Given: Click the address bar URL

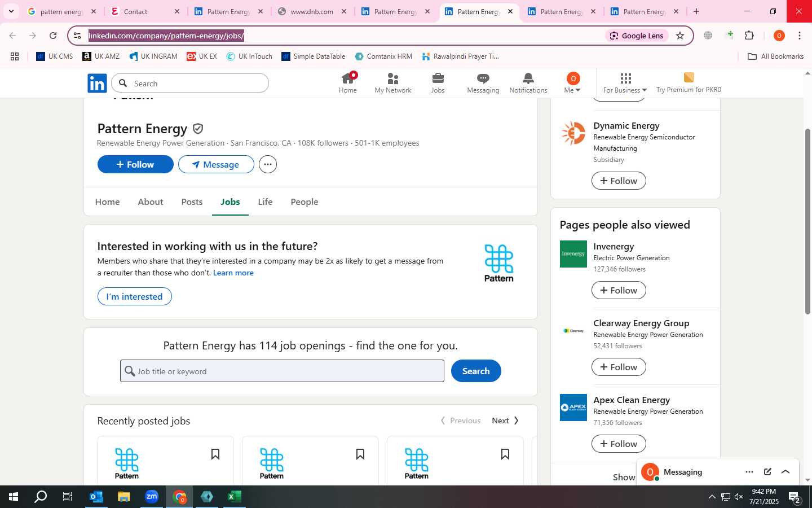Looking at the screenshot, I should click(166, 36).
